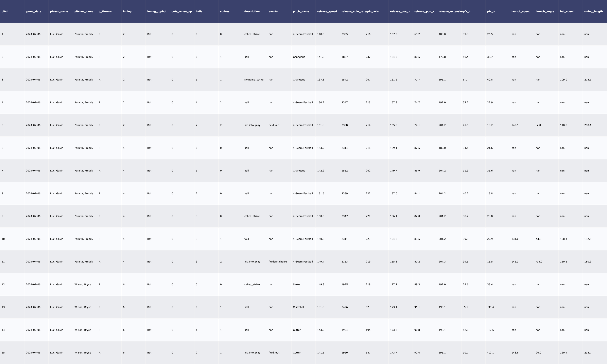607x364 pixels.
Task: Click pfx_x value -35.4
Action: (490, 307)
